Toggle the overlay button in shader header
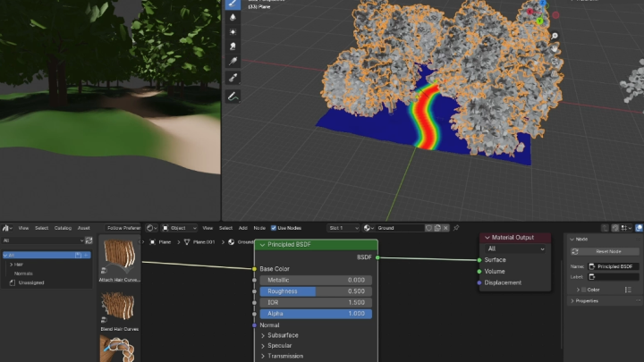Screen dimensions: 644x362 point(639,228)
